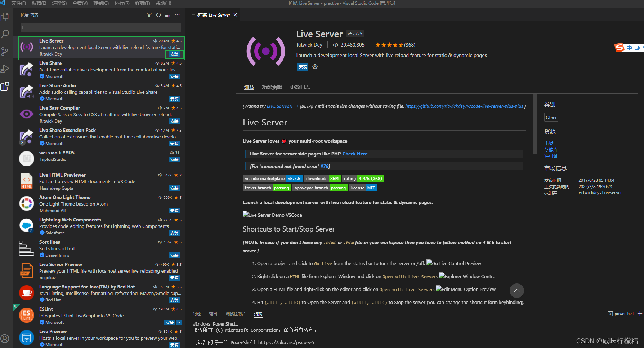The image size is (644, 348).
Task: Install the Live Share extension
Action: (174, 76)
